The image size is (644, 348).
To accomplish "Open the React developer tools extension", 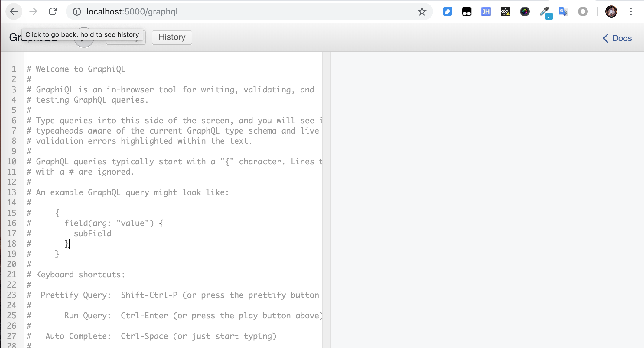I will (x=505, y=12).
